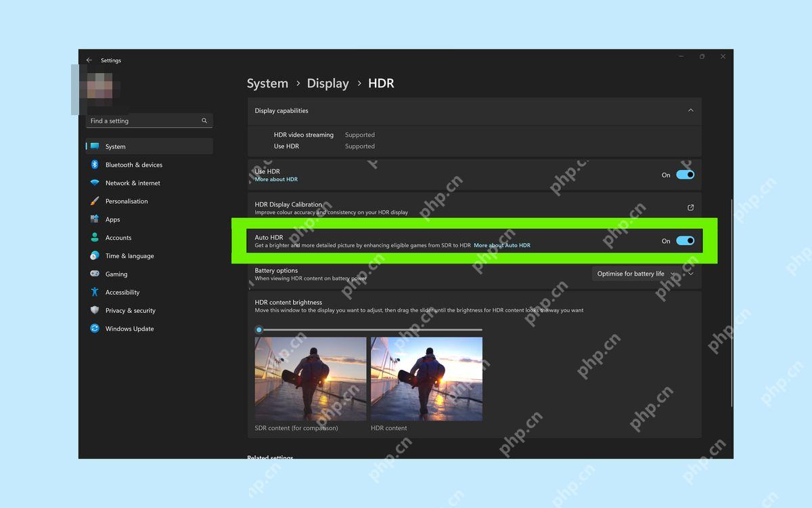812x508 pixels.
Task: Click the Find a setting search box
Action: point(150,121)
